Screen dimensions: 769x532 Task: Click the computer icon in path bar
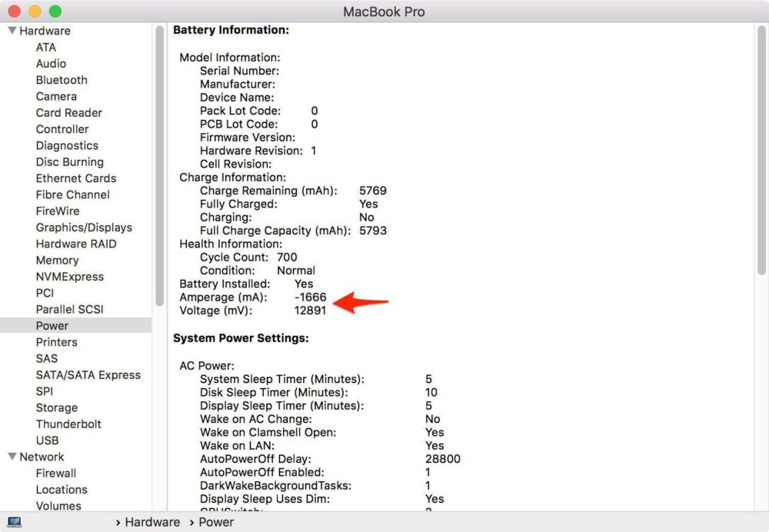(15, 522)
